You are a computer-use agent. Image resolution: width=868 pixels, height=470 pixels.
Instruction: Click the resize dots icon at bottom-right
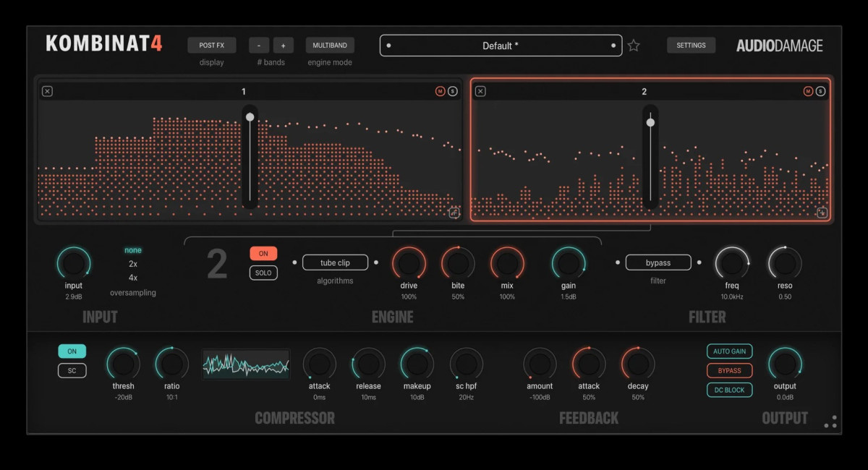click(x=831, y=422)
